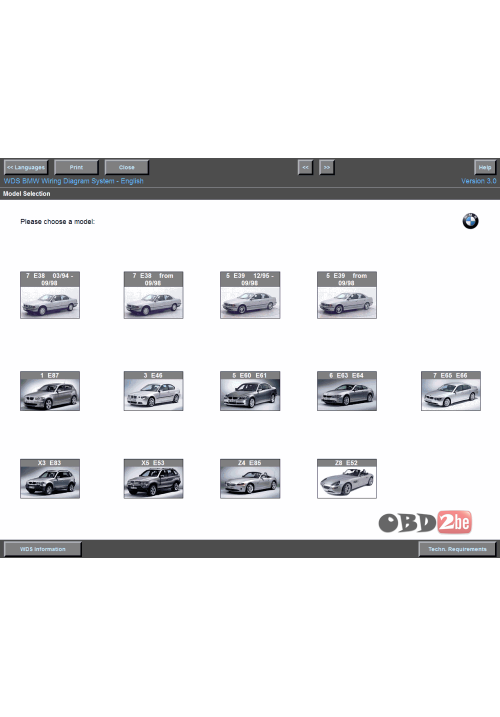Screen dimensions: 500x717
Task: Click the 'Version 3.0' text
Action: [x=478, y=181]
